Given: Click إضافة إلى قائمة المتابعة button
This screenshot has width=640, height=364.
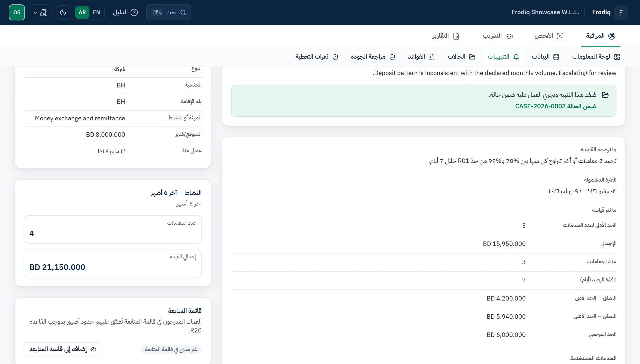Looking at the screenshot, I should coord(63,349).
